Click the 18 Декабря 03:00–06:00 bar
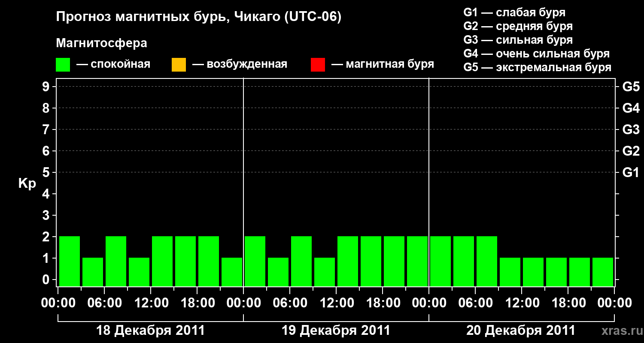Image resolution: width=644 pixels, height=343 pixels. (x=93, y=272)
